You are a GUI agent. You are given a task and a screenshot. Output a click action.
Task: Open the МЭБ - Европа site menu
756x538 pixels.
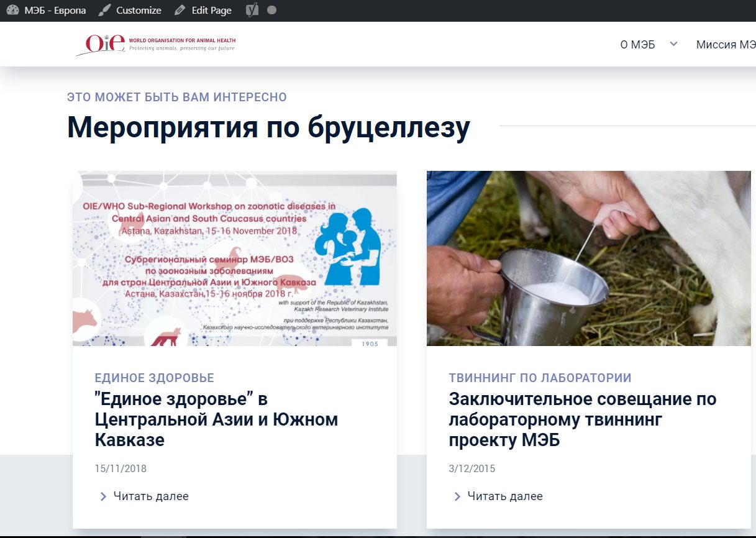point(55,11)
